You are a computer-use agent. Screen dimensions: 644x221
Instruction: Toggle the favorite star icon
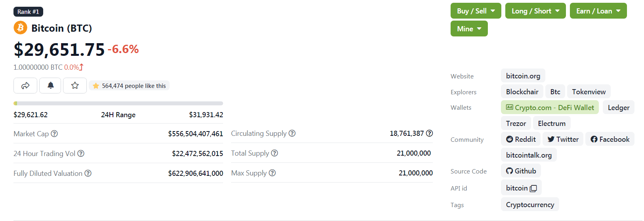(x=75, y=86)
